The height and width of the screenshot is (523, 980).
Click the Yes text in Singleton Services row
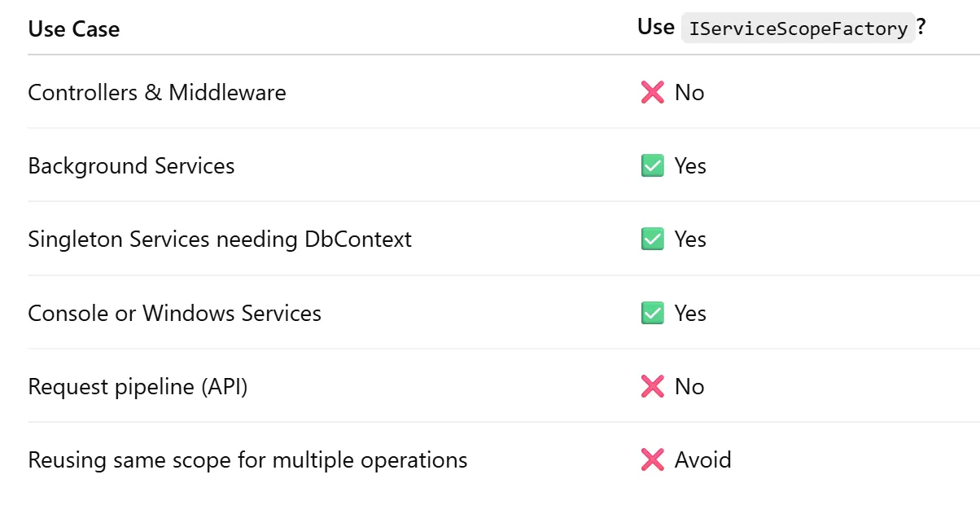[690, 240]
